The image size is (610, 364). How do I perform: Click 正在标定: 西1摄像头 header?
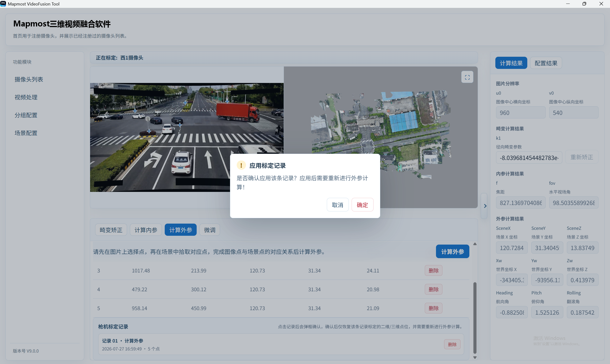coord(119,58)
